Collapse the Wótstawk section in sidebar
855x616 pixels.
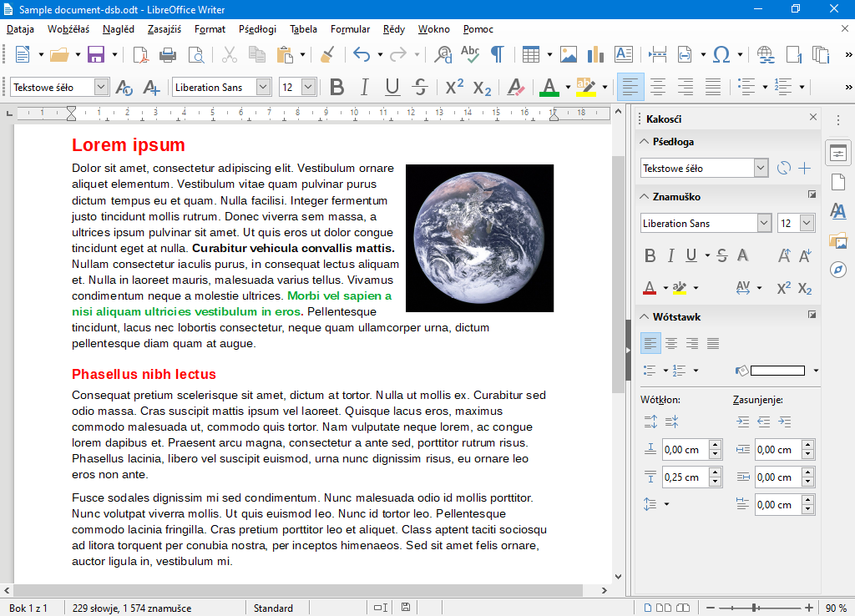(645, 317)
